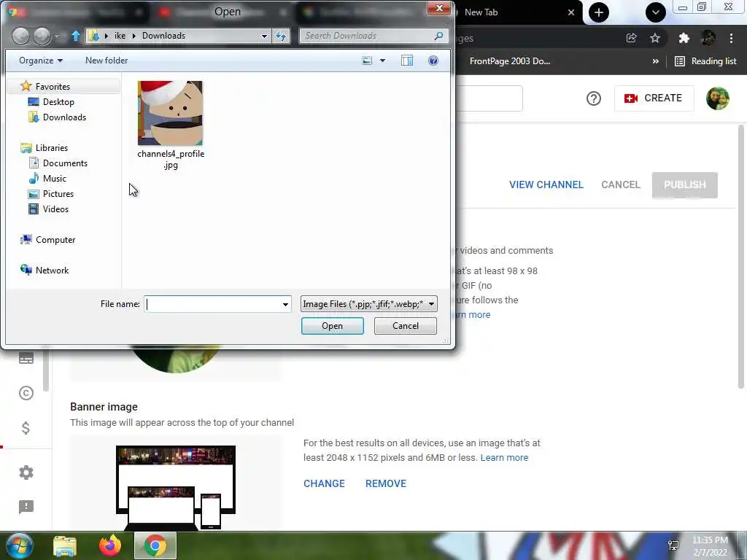Expand the File name history dropdown
Screen dimensions: 747x560
click(285, 304)
